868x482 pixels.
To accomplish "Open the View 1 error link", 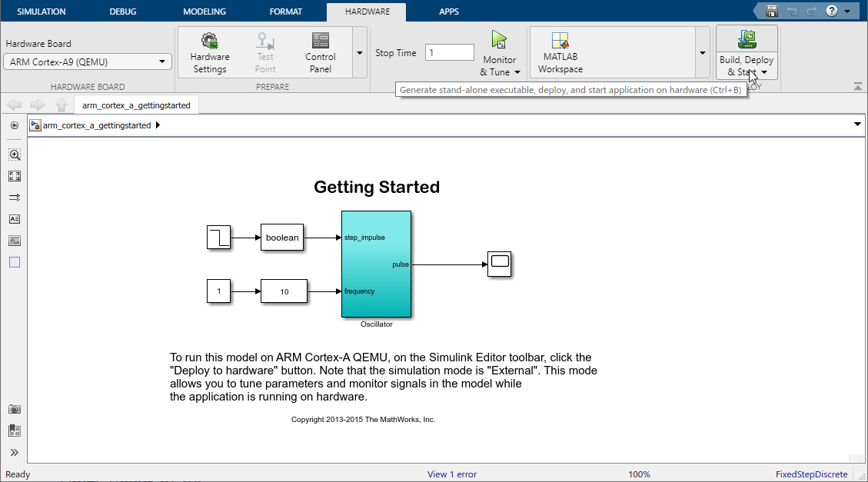I will [x=452, y=474].
